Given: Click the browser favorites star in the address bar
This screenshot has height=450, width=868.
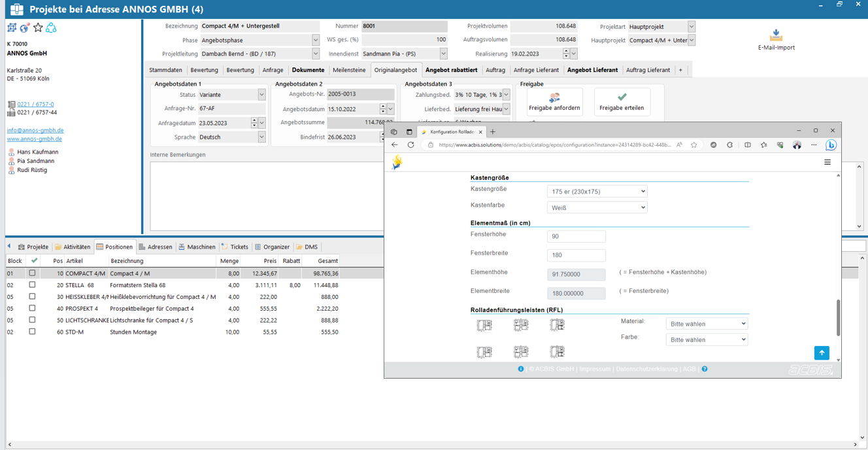Looking at the screenshot, I should [x=693, y=145].
